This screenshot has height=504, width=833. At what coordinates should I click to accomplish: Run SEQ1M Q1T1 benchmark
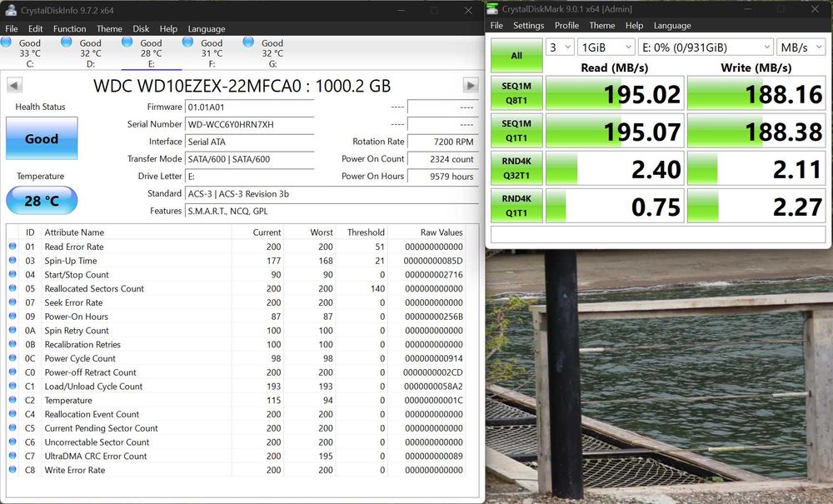[516, 131]
